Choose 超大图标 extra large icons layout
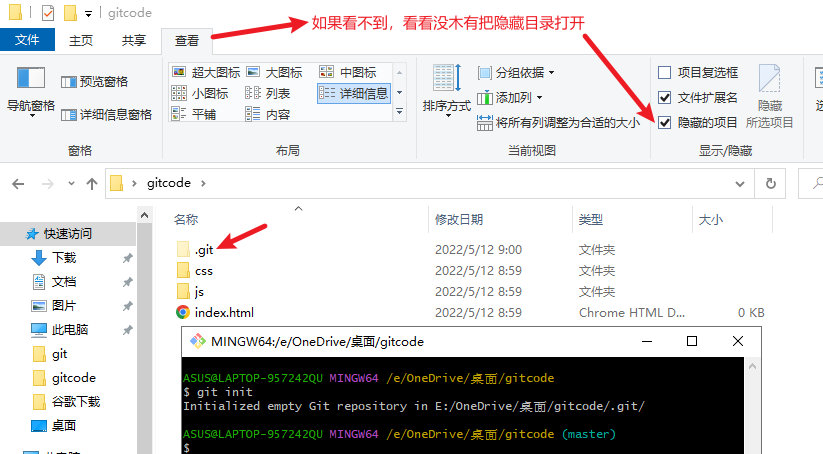 click(x=206, y=72)
